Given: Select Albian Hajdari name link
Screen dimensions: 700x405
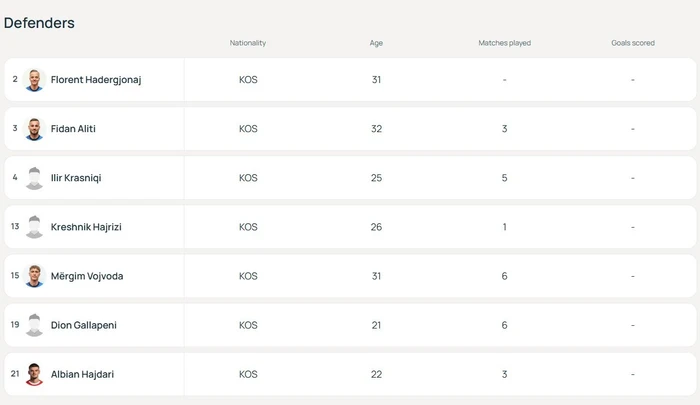Looking at the screenshot, I should [x=82, y=374].
